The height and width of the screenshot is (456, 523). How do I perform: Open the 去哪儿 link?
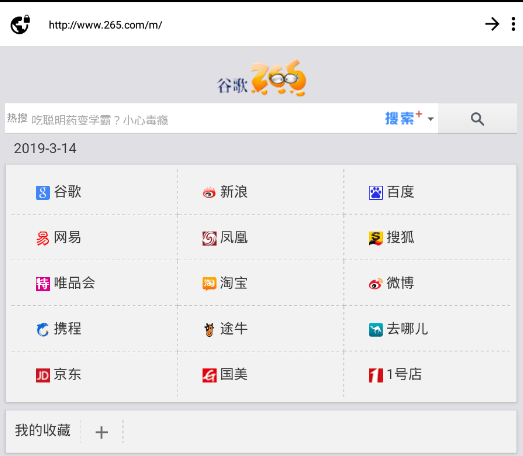(408, 329)
